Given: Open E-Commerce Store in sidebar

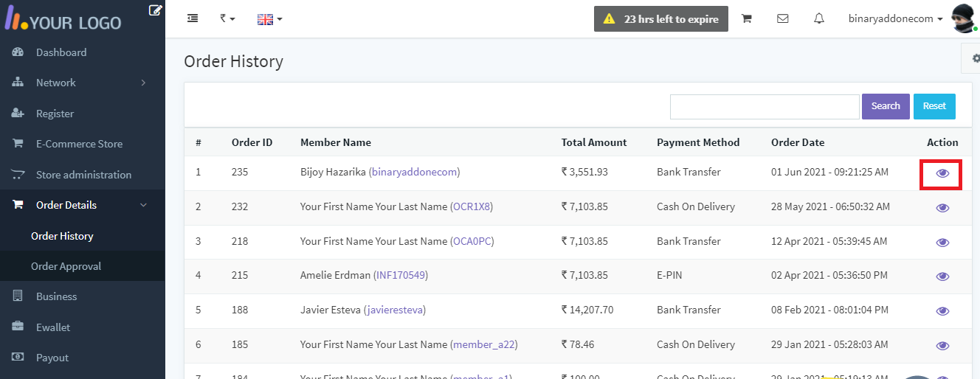Looking at the screenshot, I should (x=80, y=144).
